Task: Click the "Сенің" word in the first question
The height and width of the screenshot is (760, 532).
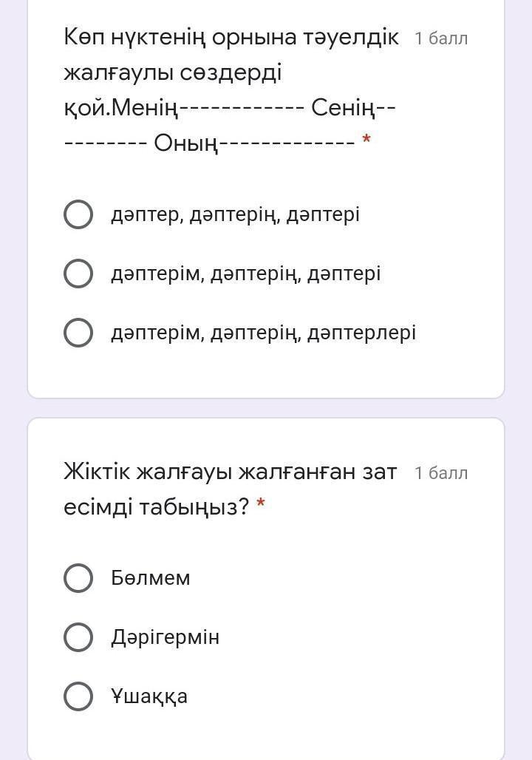Action: click(x=344, y=108)
